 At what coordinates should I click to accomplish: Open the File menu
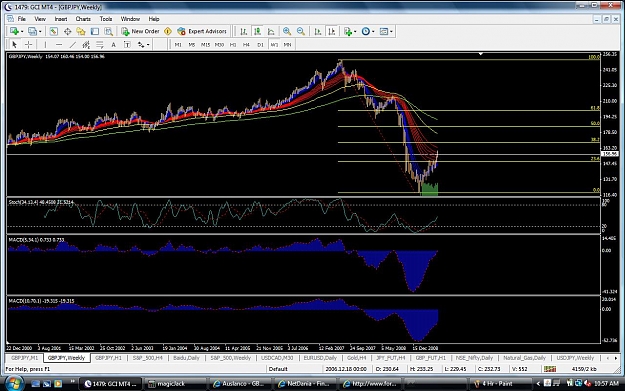[x=22, y=19]
